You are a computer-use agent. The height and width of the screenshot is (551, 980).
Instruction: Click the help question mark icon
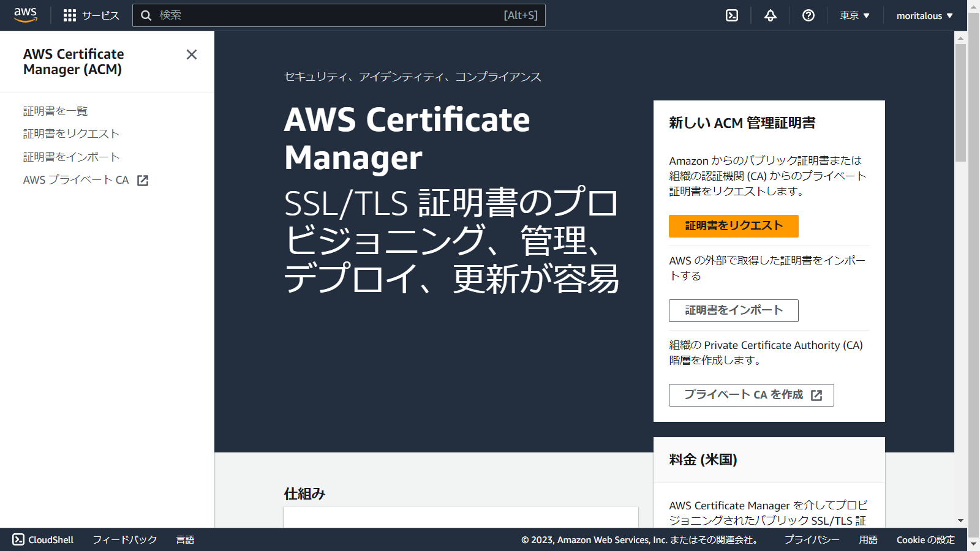pyautogui.click(x=808, y=15)
